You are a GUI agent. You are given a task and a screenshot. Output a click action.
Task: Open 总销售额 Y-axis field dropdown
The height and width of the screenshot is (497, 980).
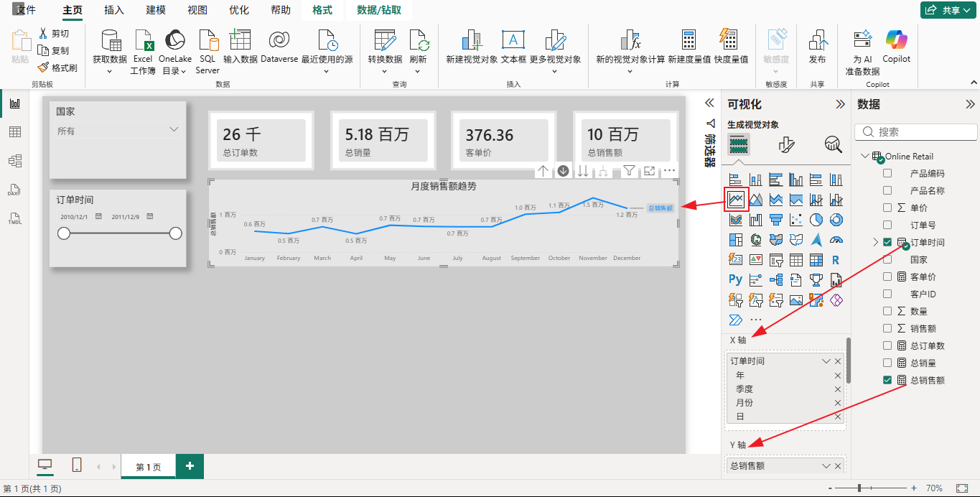click(826, 466)
